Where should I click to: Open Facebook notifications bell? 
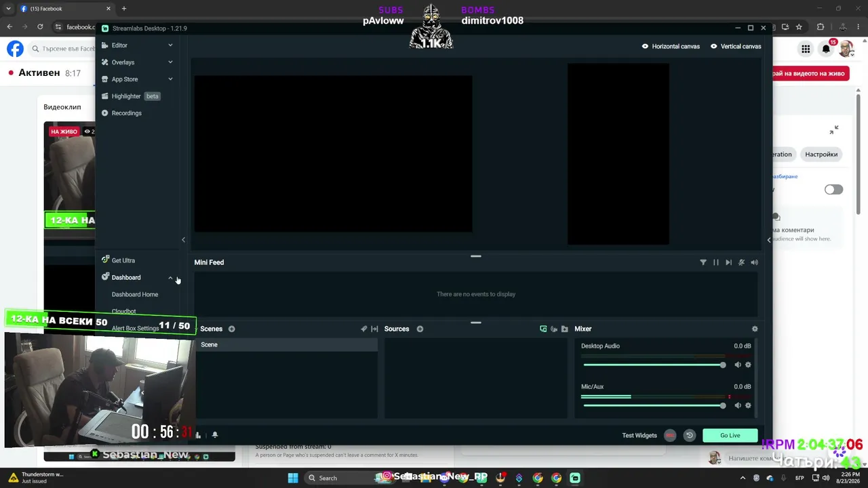(x=826, y=49)
